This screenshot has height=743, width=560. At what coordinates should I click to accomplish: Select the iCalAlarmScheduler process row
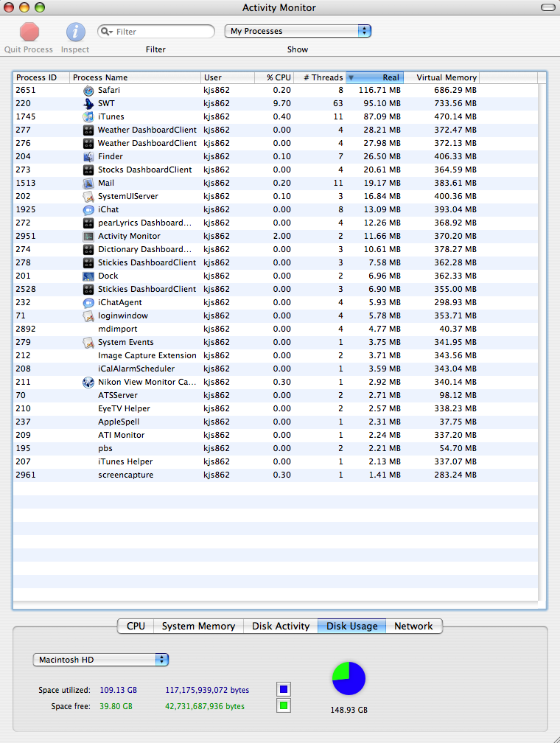(x=276, y=369)
